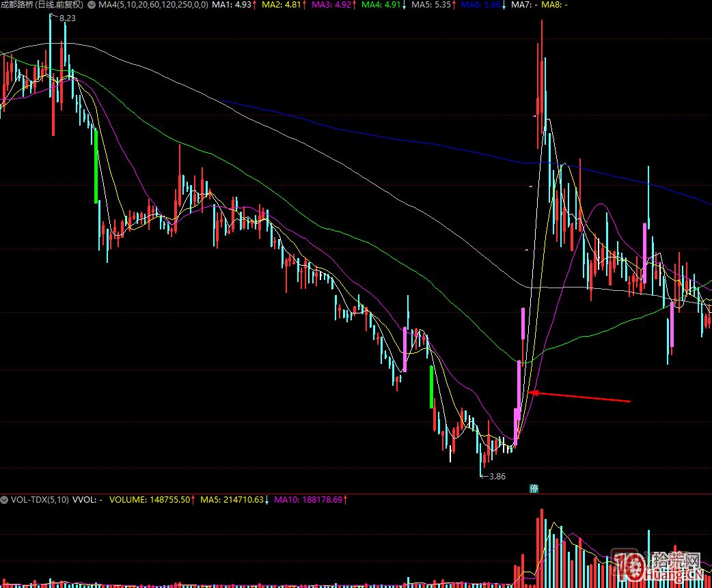Click the 拾荒网 watermark logo
The image size is (712, 588).
point(656,565)
